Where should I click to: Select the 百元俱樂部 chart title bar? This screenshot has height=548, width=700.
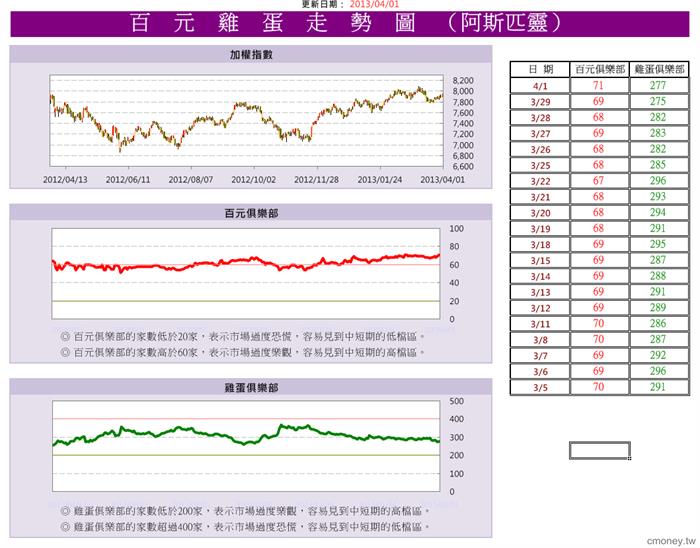coord(251,213)
